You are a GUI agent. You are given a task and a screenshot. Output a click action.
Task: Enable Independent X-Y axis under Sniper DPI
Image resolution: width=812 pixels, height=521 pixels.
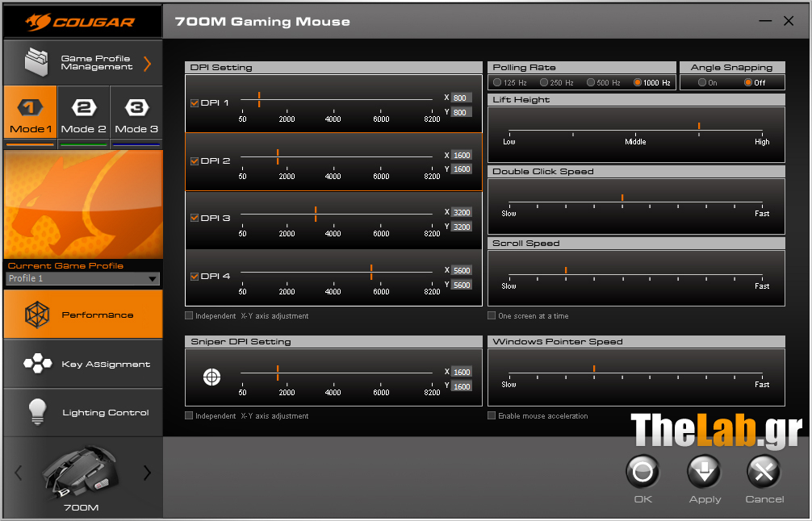tap(189, 415)
